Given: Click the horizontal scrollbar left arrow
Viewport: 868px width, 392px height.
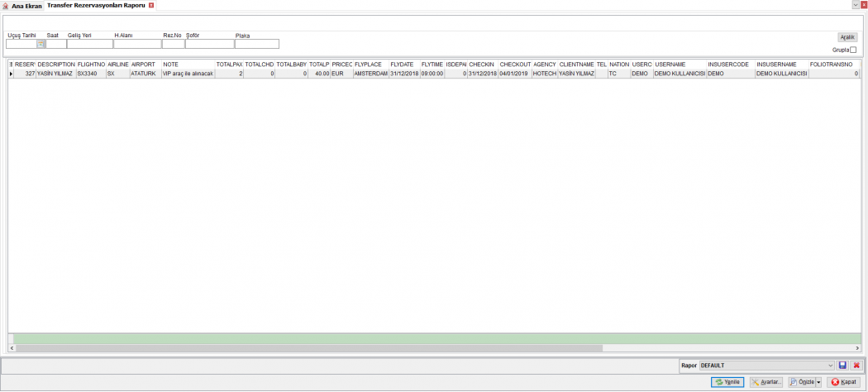Looking at the screenshot, I should tap(12, 348).
